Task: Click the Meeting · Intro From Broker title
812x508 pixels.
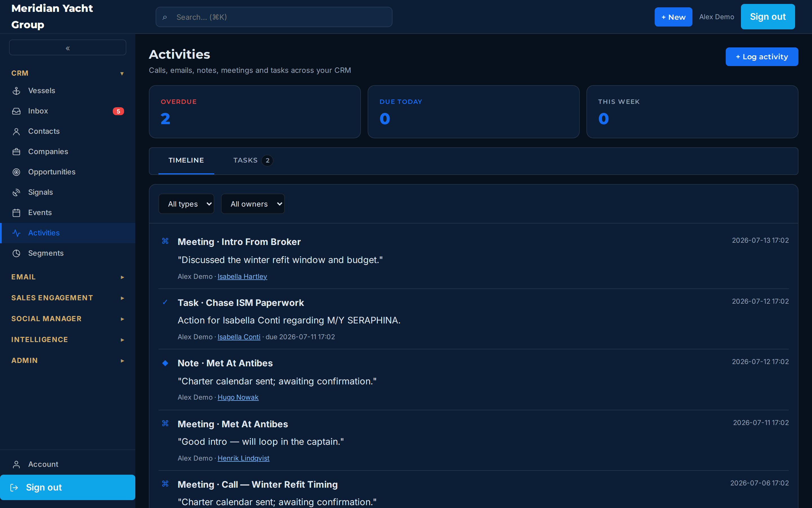Action: click(x=239, y=242)
